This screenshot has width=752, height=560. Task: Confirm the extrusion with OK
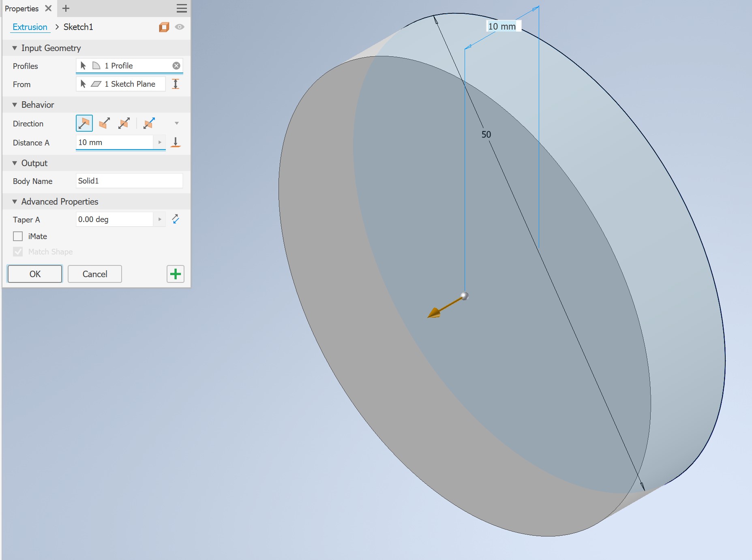[35, 274]
